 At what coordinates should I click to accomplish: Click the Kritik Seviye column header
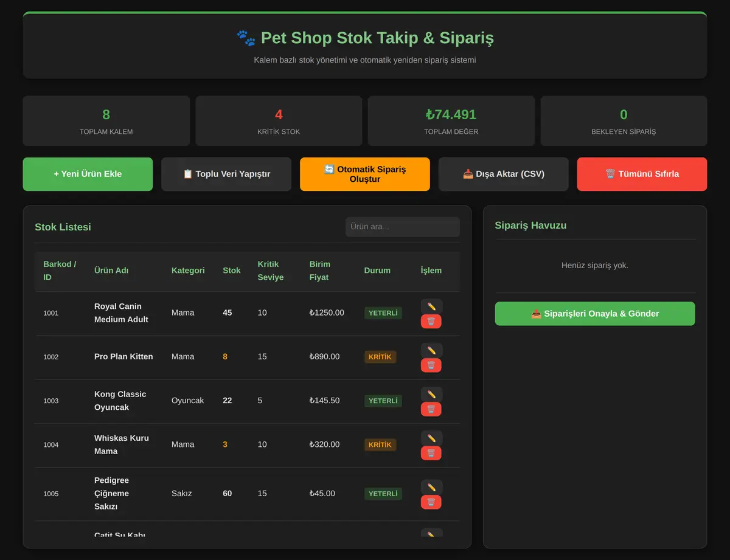click(271, 271)
